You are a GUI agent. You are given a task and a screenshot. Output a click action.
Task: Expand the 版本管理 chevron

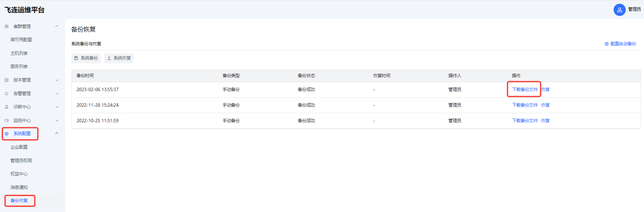coord(57,80)
